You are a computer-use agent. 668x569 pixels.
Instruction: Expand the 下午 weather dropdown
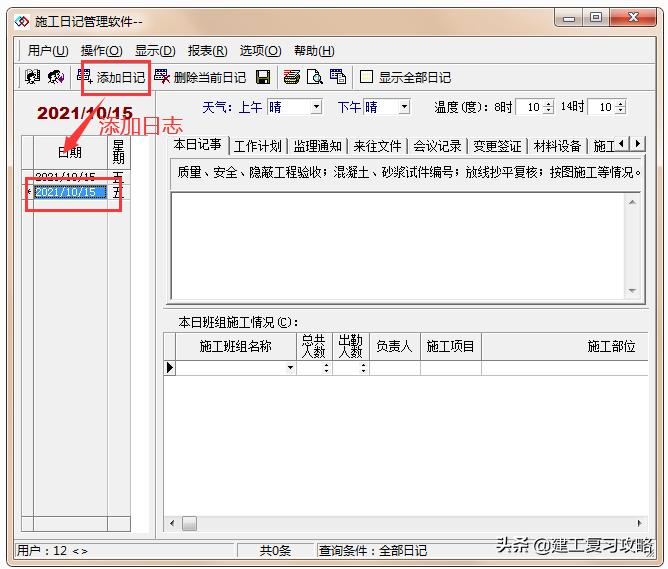404,106
